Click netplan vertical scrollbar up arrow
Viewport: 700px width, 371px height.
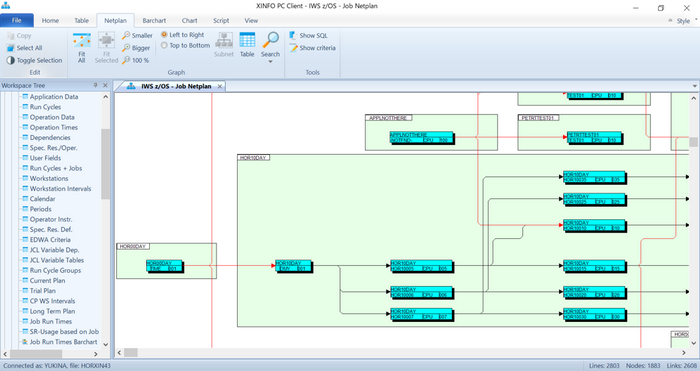693,98
